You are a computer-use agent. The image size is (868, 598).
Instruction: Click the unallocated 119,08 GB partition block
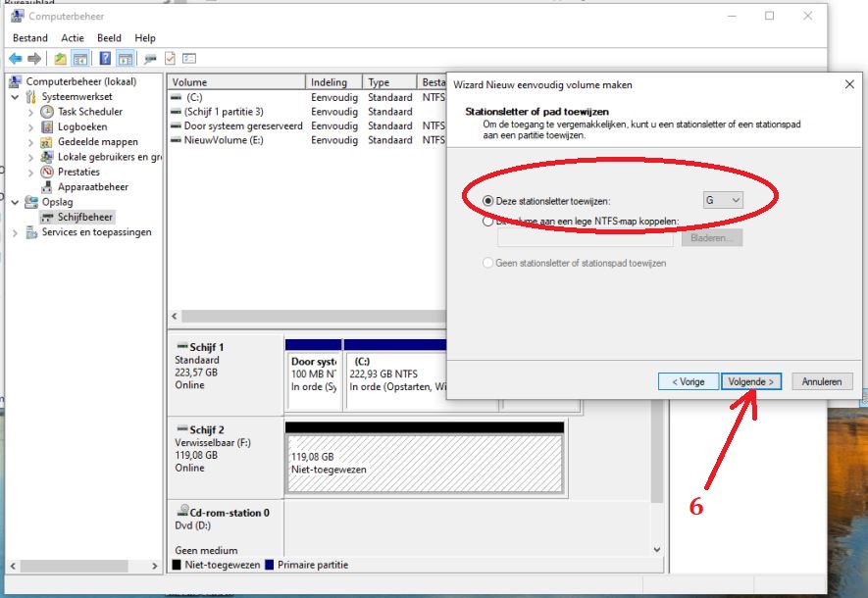pos(424,463)
